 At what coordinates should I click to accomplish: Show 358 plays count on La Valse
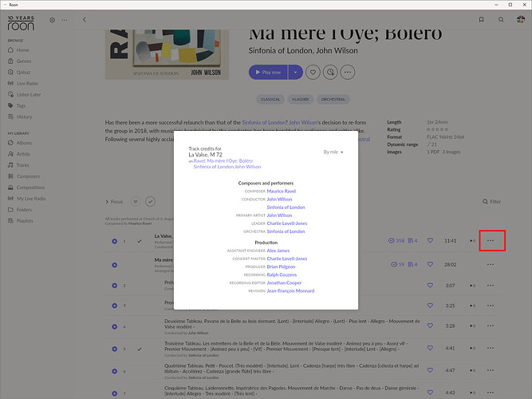(x=396, y=240)
